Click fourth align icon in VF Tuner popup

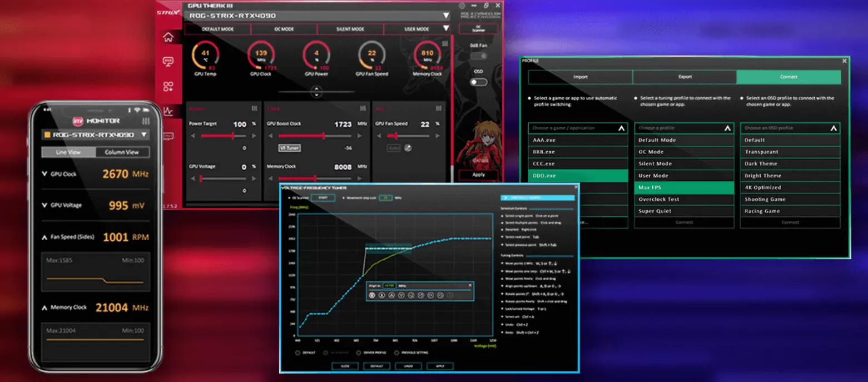[x=401, y=295]
